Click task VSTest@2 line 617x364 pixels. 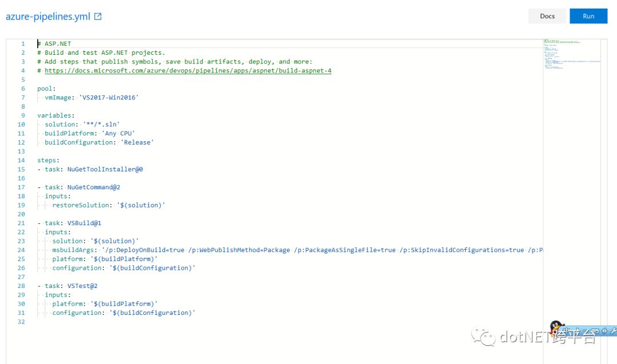point(67,286)
